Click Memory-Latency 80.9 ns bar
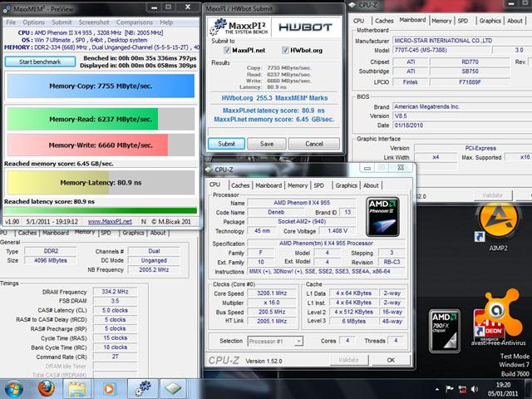The image size is (532, 399). (x=101, y=183)
